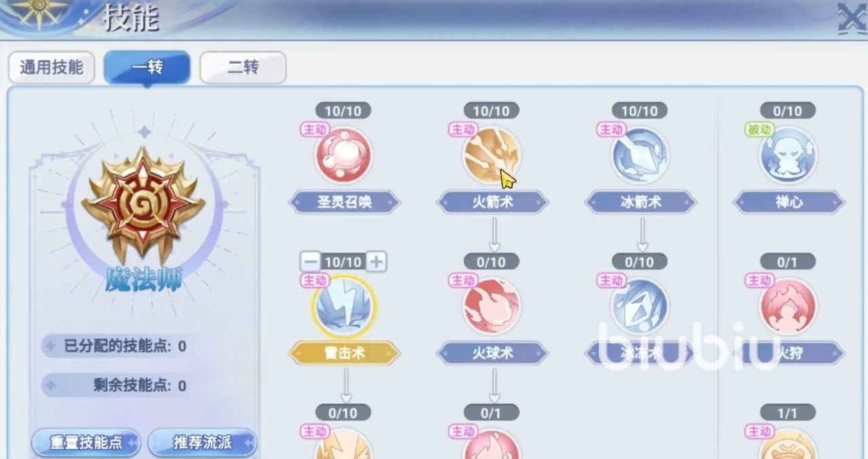Image resolution: width=868 pixels, height=459 pixels.
Task: Choose the 雷击术 lightning skill icon
Action: [344, 306]
